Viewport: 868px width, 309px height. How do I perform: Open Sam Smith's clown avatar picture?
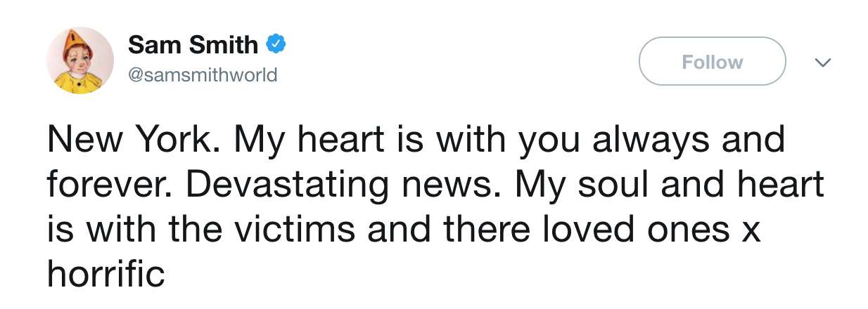pyautogui.click(x=80, y=61)
